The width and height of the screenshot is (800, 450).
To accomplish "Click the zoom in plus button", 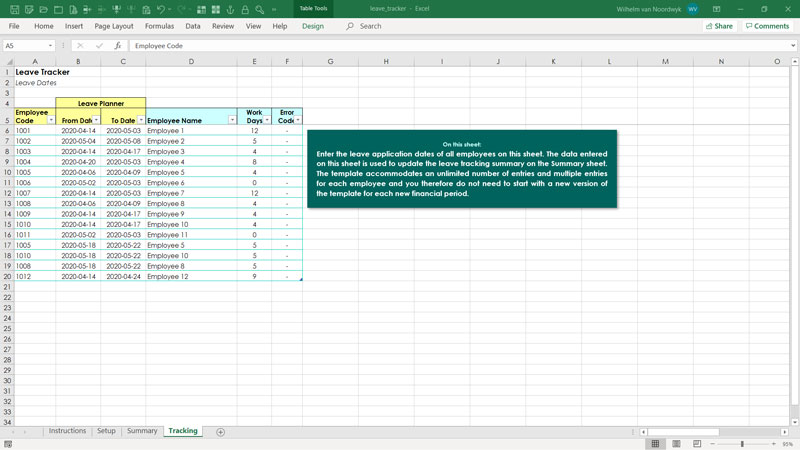I will tap(773, 444).
